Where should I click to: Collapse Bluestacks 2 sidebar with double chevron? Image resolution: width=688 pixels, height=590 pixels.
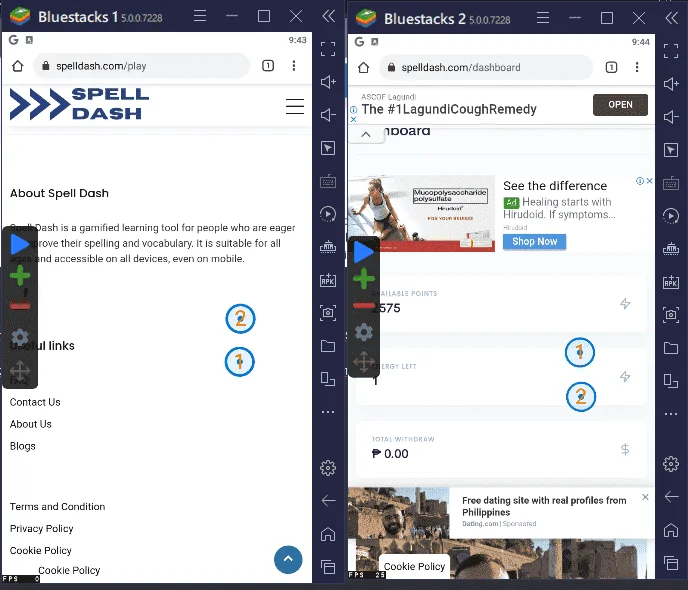pyautogui.click(x=671, y=18)
